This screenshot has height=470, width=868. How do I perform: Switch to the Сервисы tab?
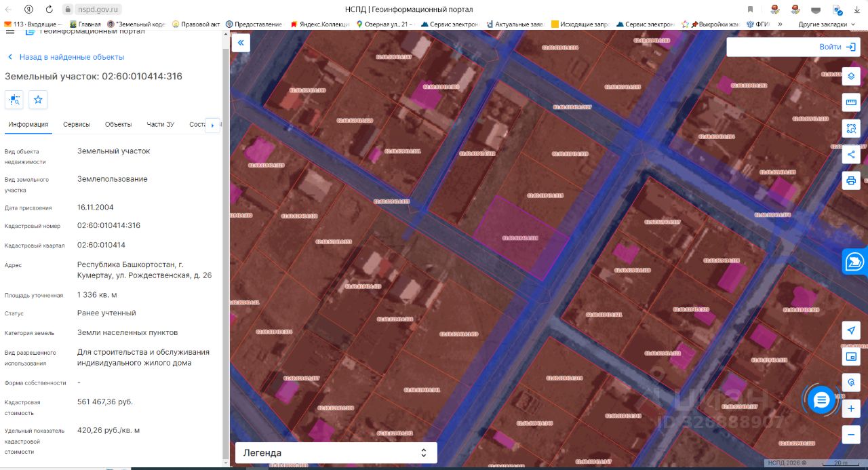click(77, 124)
